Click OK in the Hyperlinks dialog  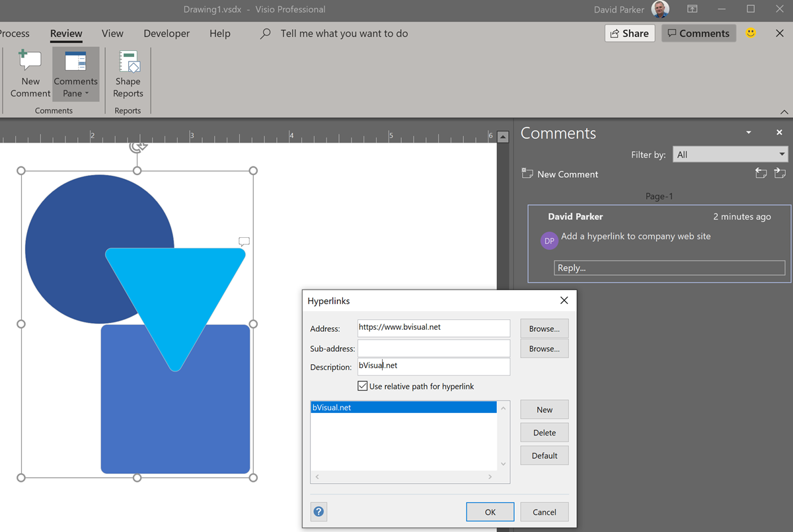(x=490, y=512)
